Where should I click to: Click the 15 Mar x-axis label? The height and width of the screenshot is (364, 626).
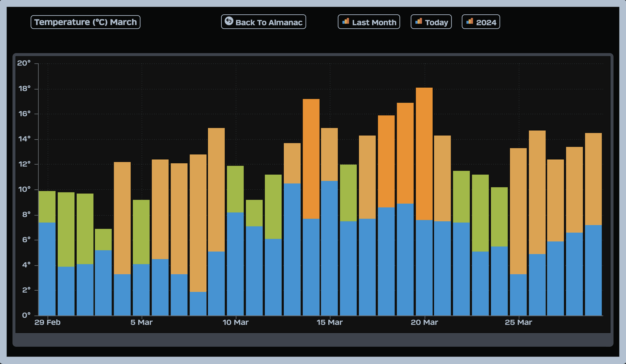[x=330, y=322]
